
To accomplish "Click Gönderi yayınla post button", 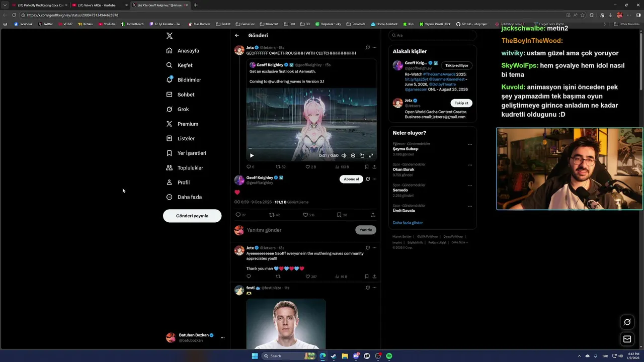I will [192, 216].
